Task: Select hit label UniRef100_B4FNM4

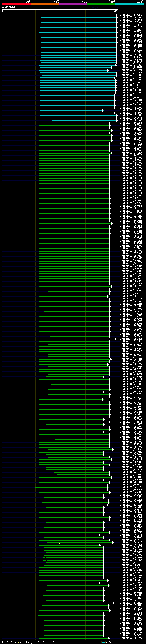Action: [x=131, y=100]
